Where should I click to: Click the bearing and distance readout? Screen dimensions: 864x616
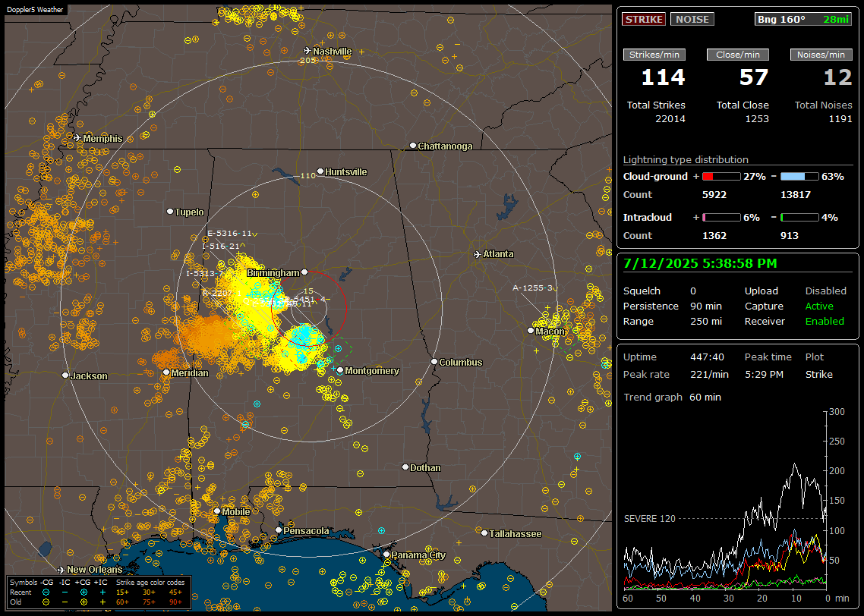point(803,19)
